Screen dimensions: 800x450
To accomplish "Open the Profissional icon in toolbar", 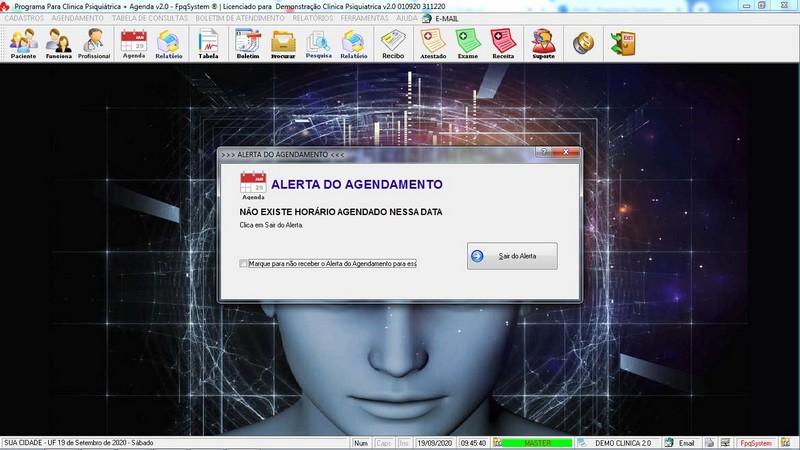I will [x=94, y=44].
